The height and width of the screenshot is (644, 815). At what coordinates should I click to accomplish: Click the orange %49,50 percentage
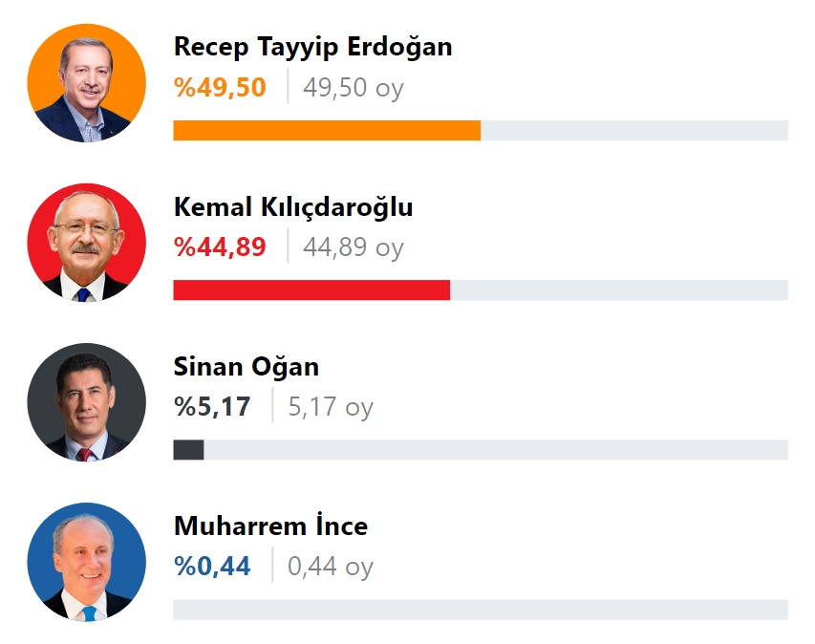click(x=220, y=87)
